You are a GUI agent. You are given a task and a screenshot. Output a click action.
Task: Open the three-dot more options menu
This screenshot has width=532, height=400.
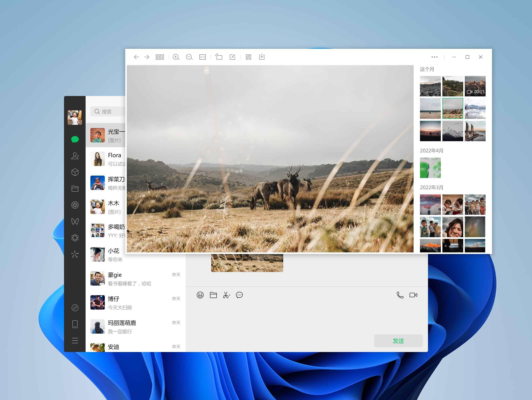(434, 57)
